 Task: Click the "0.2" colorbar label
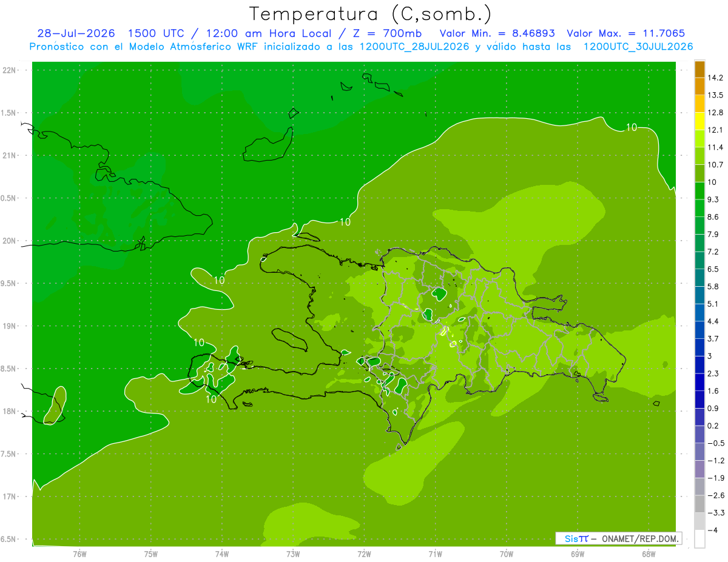pos(714,426)
